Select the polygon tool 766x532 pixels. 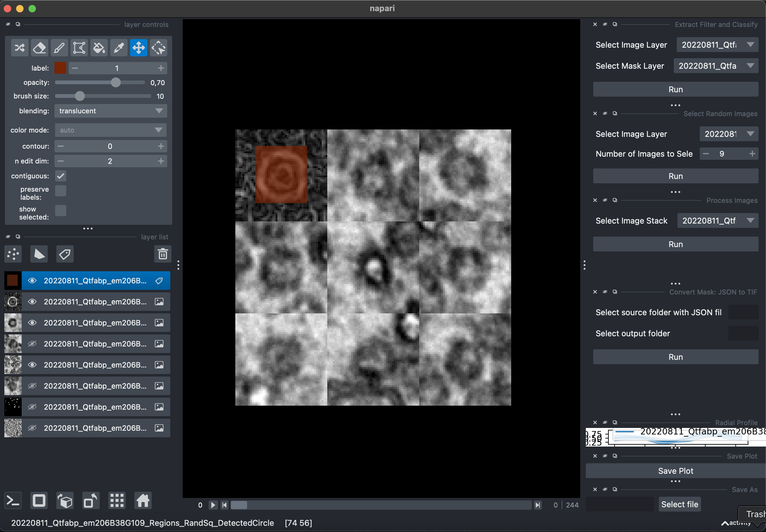click(79, 48)
